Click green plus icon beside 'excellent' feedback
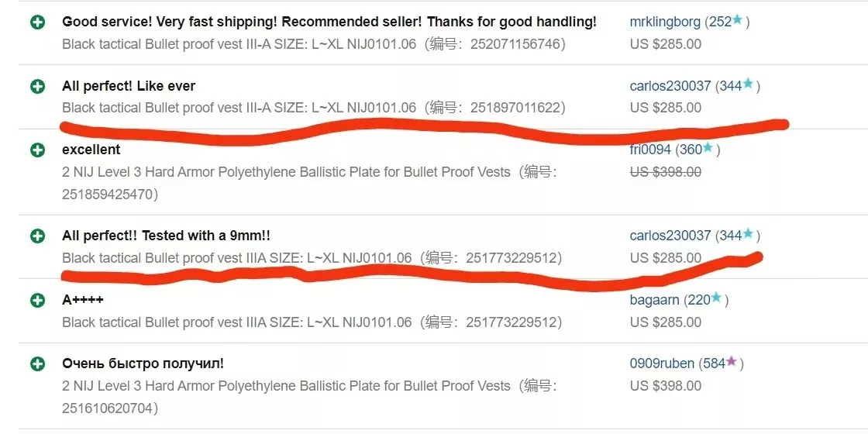 click(38, 150)
